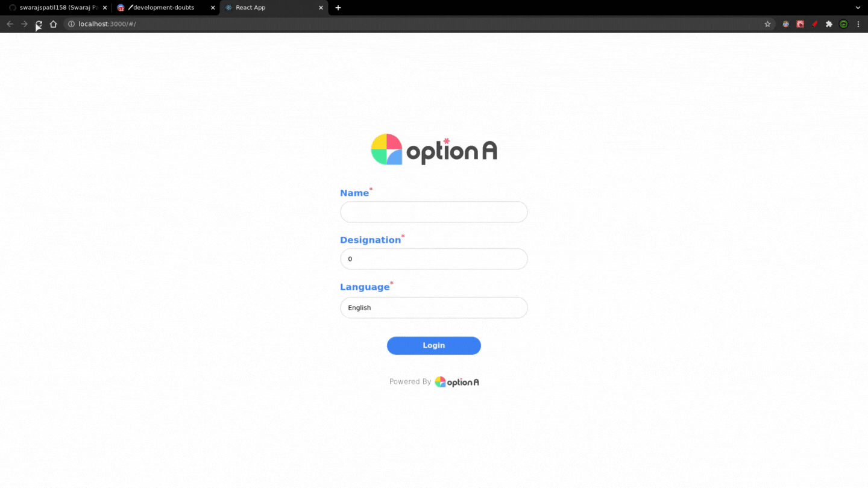The height and width of the screenshot is (488, 868).
Task: Click the blue Login button
Action: click(x=434, y=346)
